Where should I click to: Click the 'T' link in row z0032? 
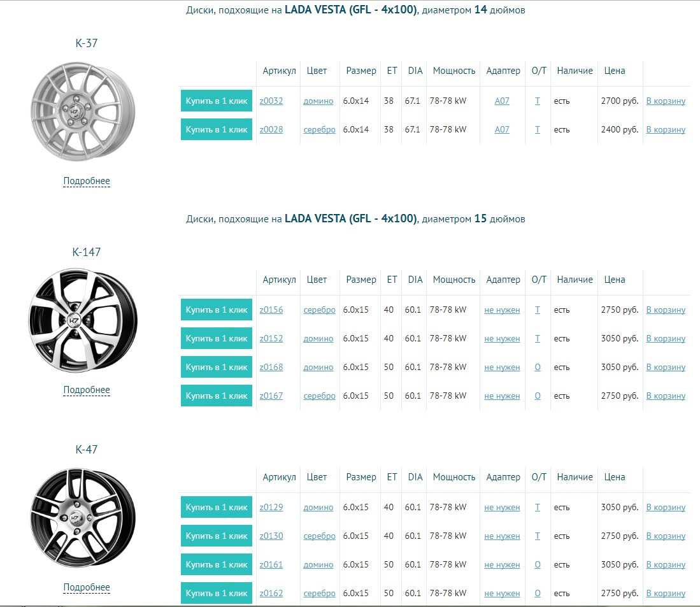pos(538,101)
